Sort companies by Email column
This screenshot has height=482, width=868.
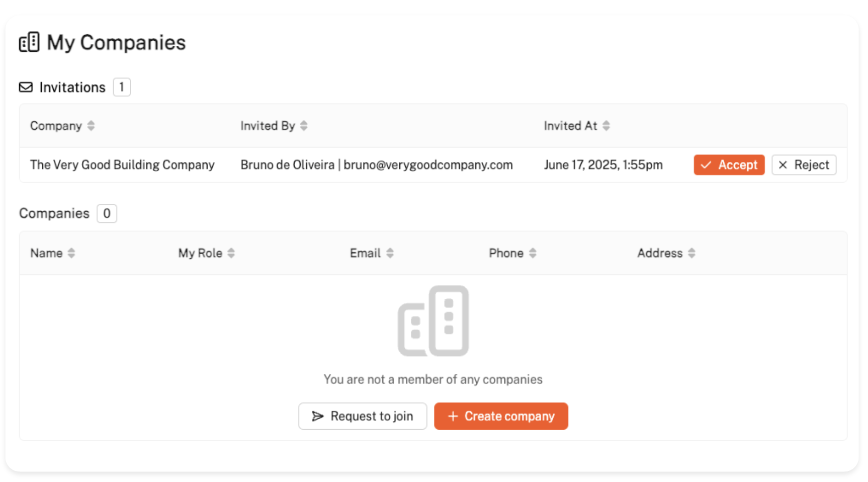click(x=390, y=253)
